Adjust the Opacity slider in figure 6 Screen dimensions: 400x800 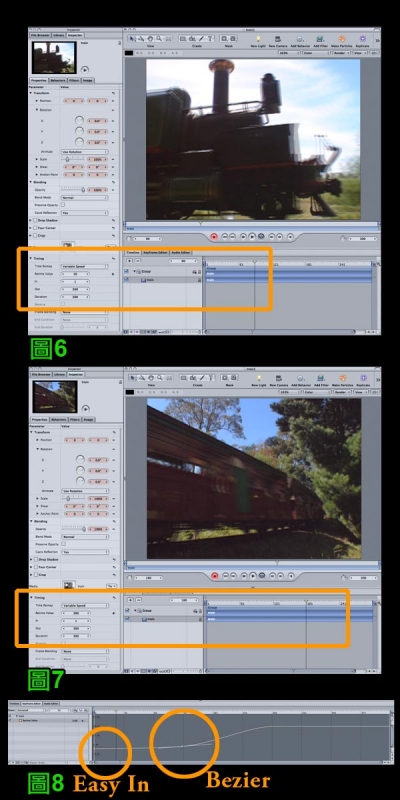[73, 190]
